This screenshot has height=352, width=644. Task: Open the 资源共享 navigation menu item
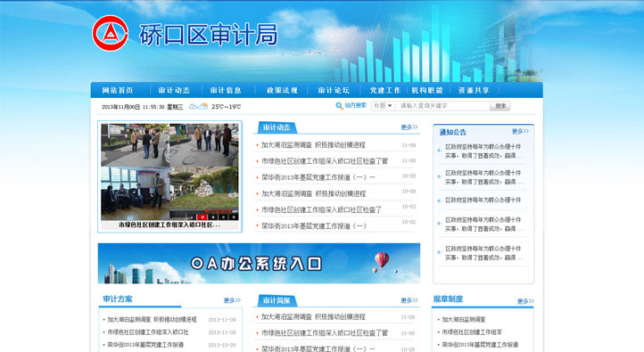474,90
